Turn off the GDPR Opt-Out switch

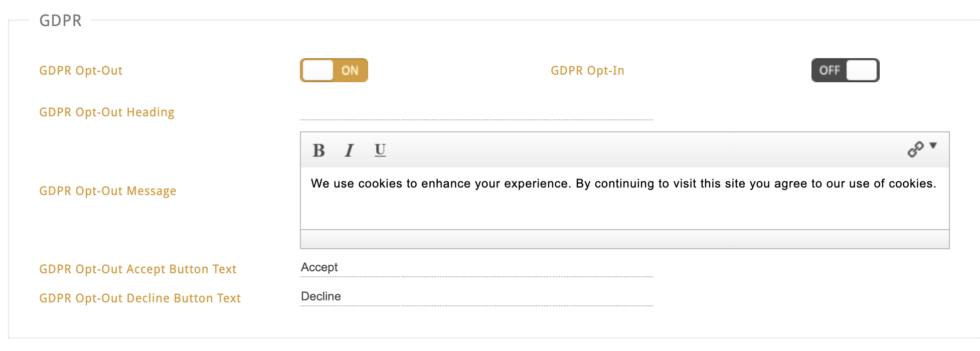[334, 70]
